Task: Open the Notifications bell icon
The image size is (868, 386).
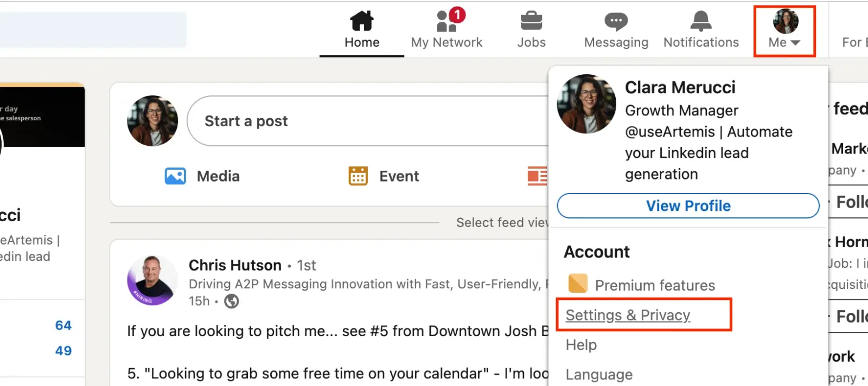Action: tap(701, 21)
